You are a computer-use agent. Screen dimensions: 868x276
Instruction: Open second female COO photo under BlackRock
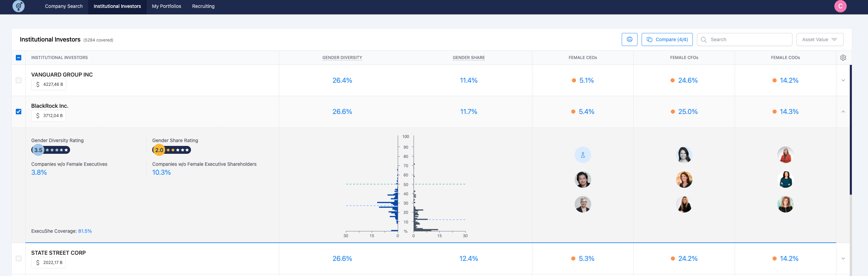coord(785,180)
